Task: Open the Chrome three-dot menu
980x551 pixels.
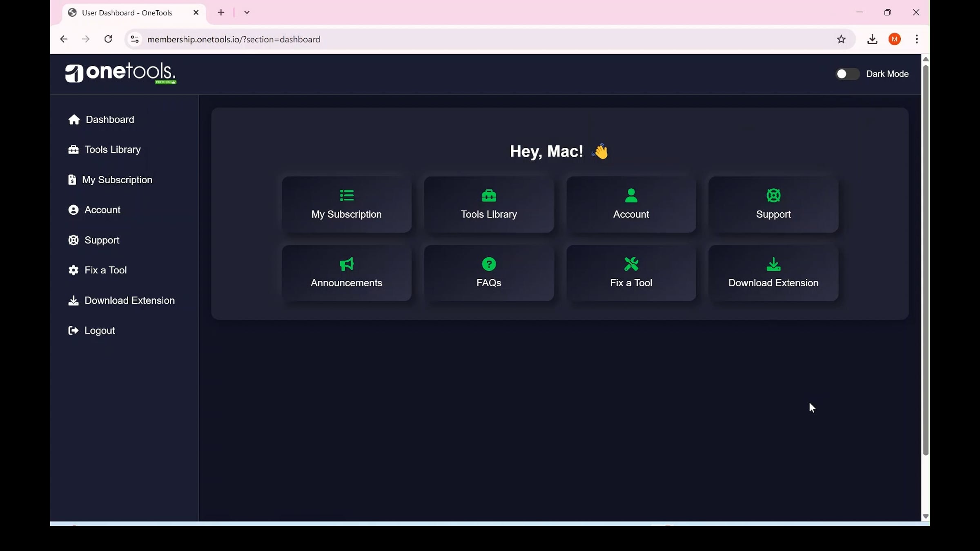Action: pyautogui.click(x=916, y=39)
